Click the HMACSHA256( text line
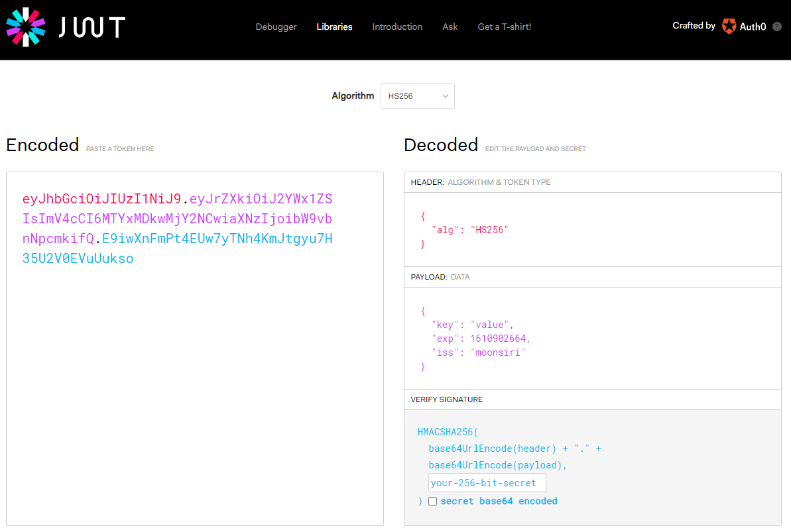 coord(448,432)
